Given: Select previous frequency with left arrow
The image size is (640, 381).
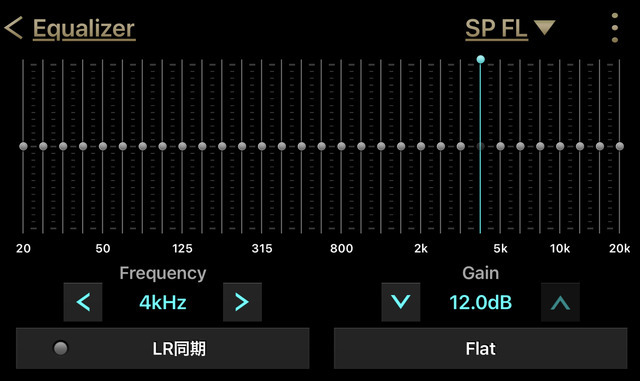Looking at the screenshot, I should pyautogui.click(x=83, y=302).
